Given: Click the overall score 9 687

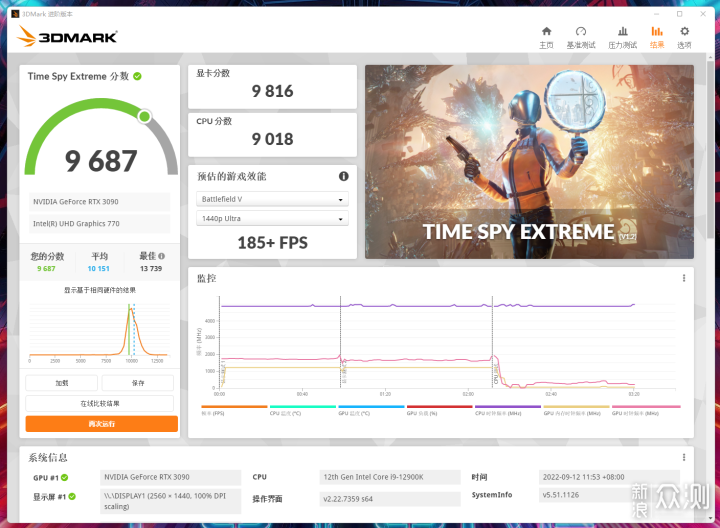Looking at the screenshot, I should click(101, 161).
